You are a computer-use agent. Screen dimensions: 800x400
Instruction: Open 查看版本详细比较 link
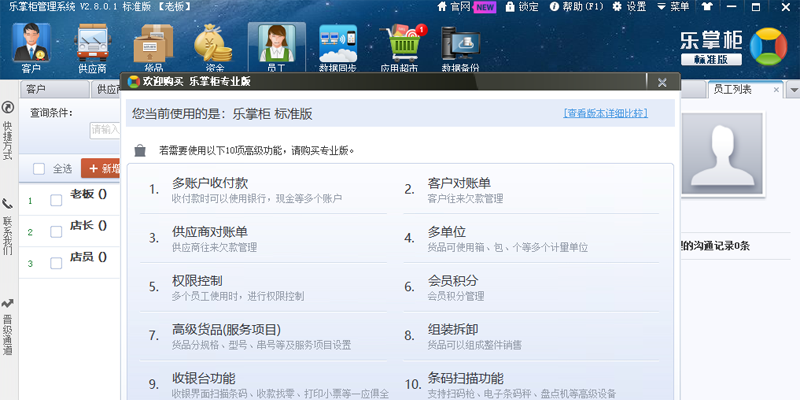click(x=606, y=113)
